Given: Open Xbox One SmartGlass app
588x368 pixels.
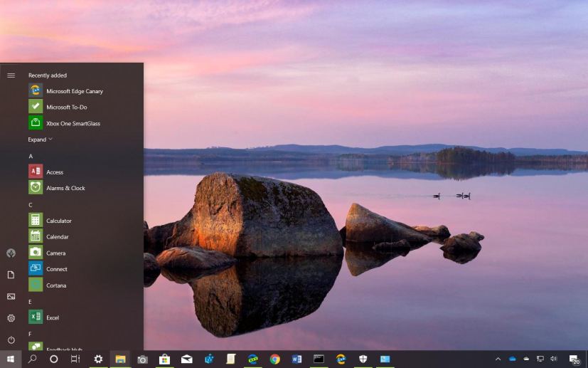Looking at the screenshot, I should [65, 123].
